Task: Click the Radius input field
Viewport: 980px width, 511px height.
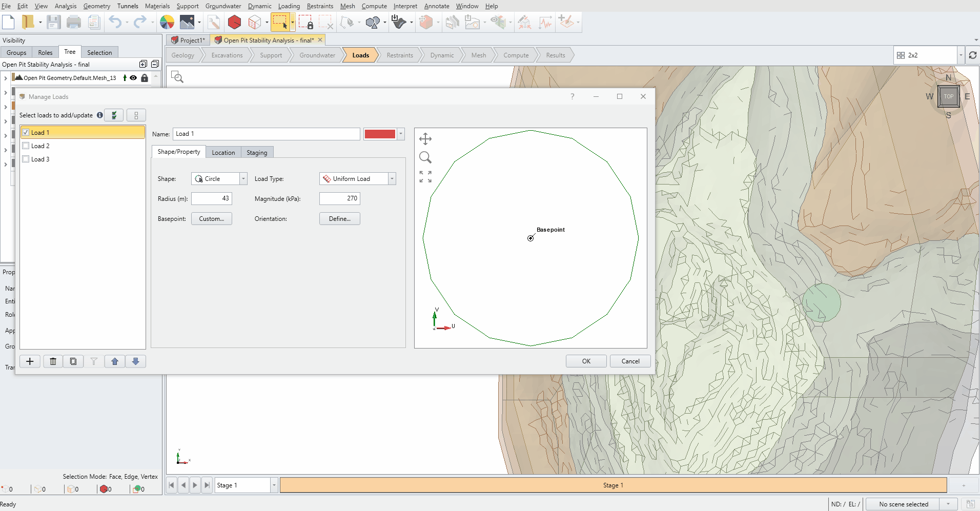Action: 212,198
